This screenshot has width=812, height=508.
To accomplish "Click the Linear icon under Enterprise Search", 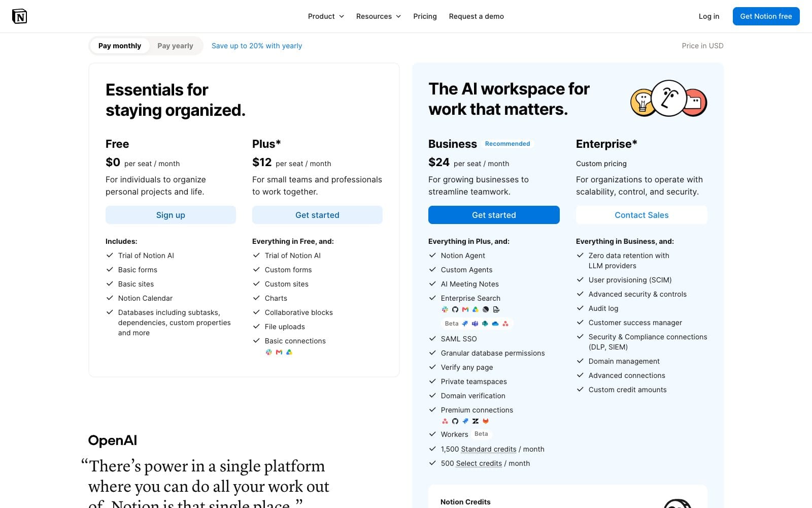I will pos(486,309).
